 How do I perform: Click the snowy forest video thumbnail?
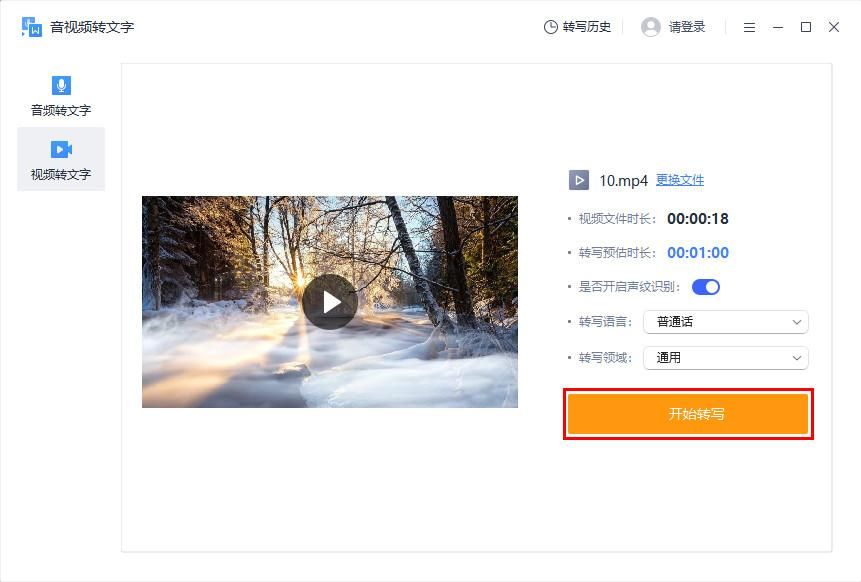click(330, 302)
